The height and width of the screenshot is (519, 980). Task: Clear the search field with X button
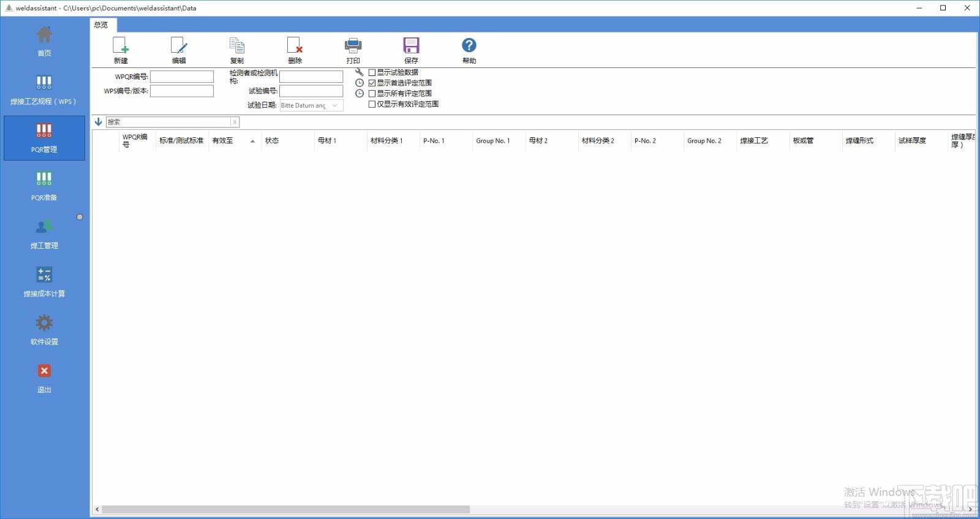point(235,122)
